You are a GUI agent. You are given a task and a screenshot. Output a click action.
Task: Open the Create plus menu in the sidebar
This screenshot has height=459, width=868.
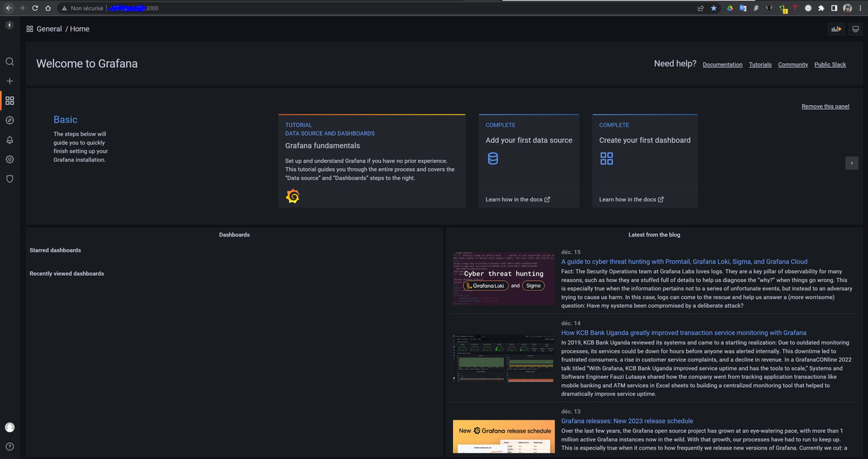9,81
